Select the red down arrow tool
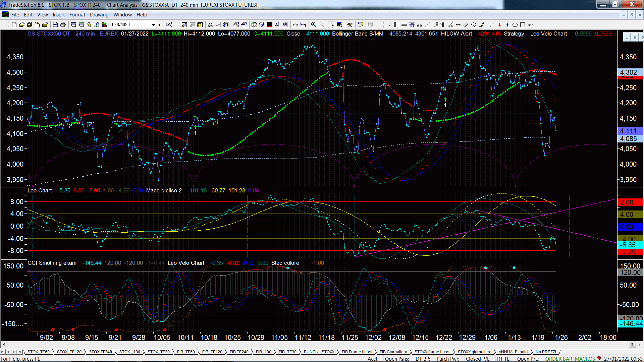 (x=499, y=25)
